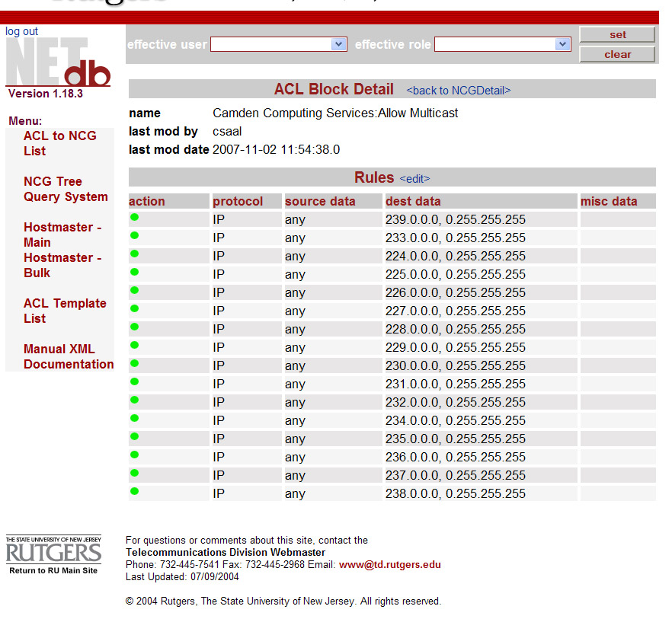Open the effective user dropdown

coord(278,45)
